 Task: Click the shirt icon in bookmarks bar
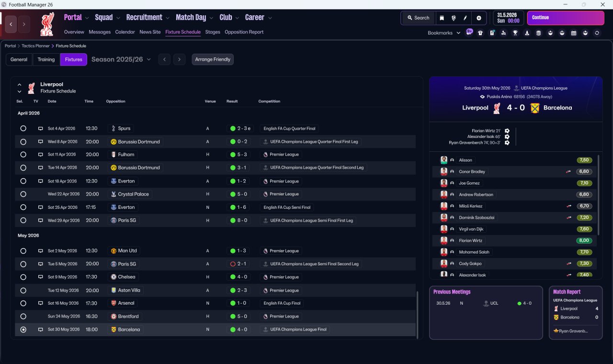[x=480, y=33]
